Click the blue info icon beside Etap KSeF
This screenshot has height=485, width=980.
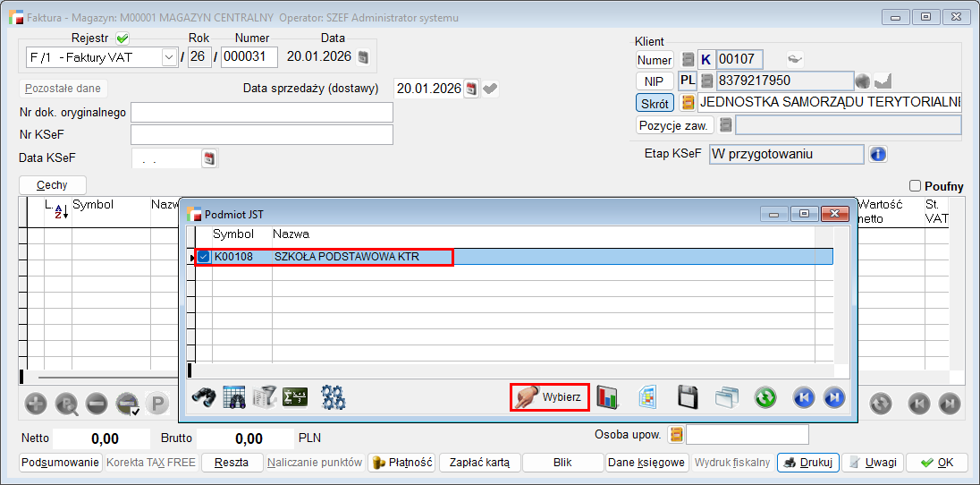pyautogui.click(x=878, y=154)
